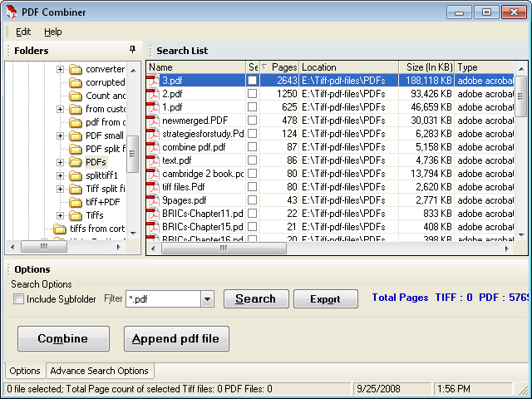Click the PDF icon beside cambridge 2 book

(x=153, y=174)
